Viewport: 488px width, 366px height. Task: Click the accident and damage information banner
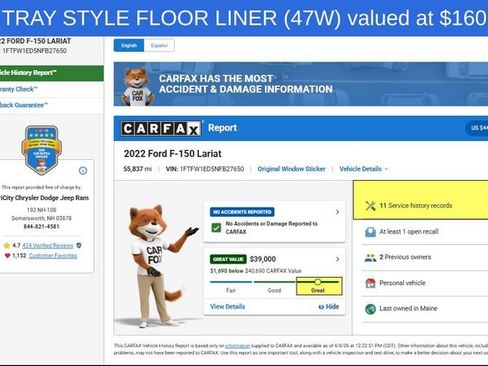pyautogui.click(x=301, y=84)
